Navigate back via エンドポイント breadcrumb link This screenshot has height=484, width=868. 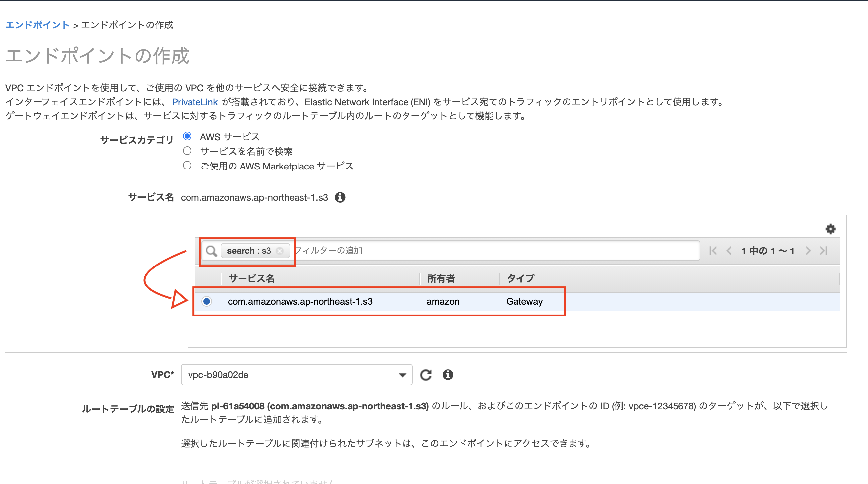37,24
